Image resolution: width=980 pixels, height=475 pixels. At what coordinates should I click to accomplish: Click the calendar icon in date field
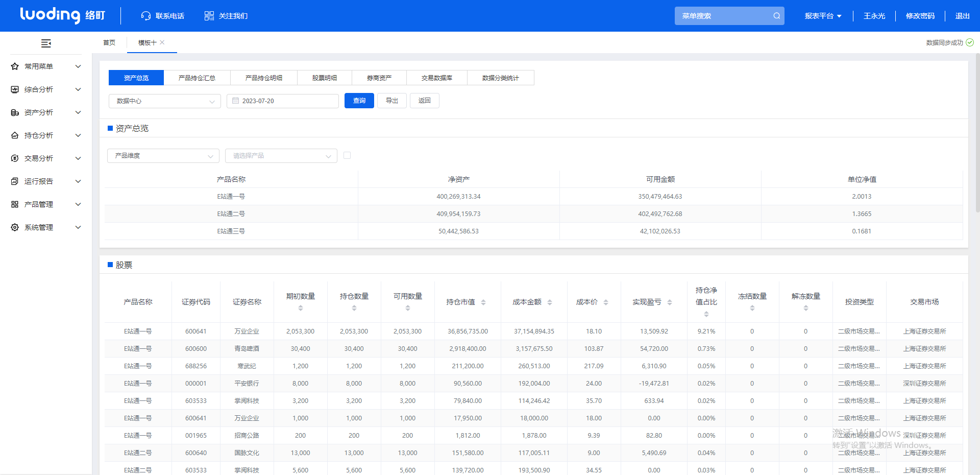click(236, 101)
